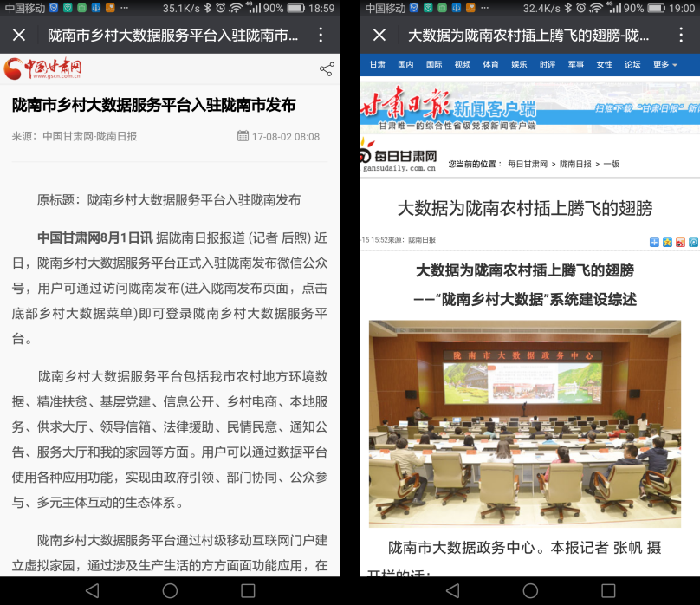
Task: Open the 体育 nav tab
Action: pos(490,65)
